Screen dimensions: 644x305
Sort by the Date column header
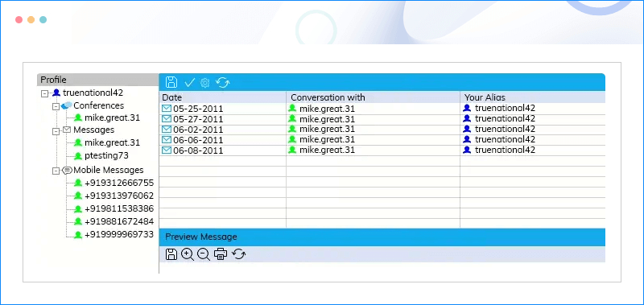click(223, 97)
